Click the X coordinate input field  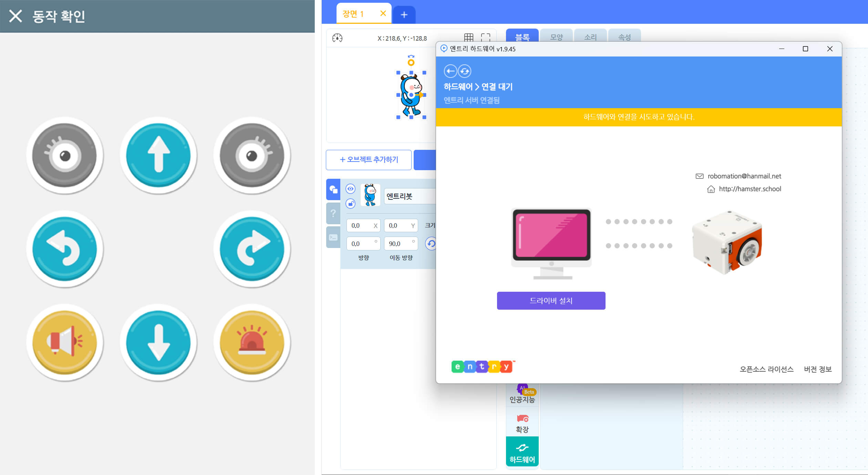[363, 225]
